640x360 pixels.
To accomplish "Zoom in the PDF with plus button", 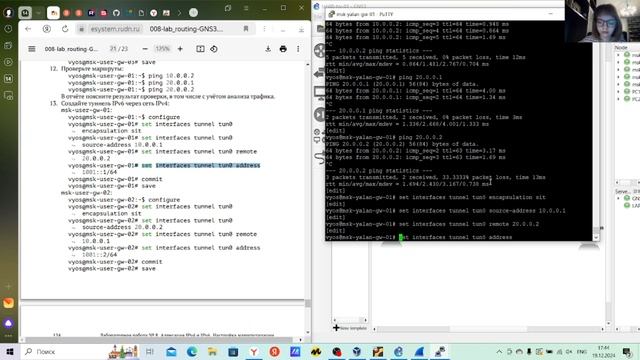I will click(x=180, y=49).
